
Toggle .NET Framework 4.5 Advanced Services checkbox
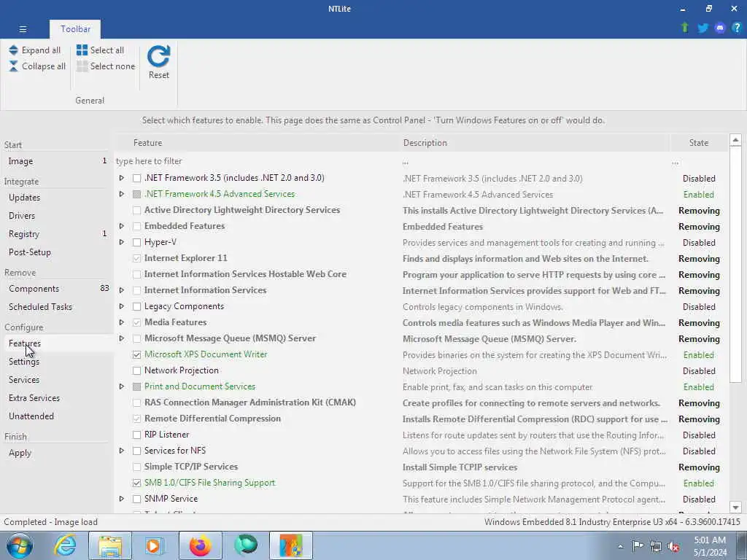[136, 194]
